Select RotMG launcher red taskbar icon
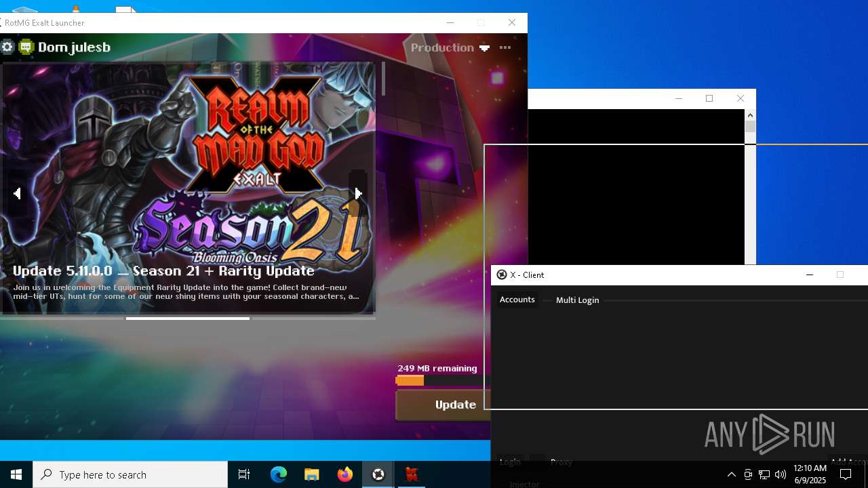This screenshot has width=868, height=488. pyautogui.click(x=412, y=474)
